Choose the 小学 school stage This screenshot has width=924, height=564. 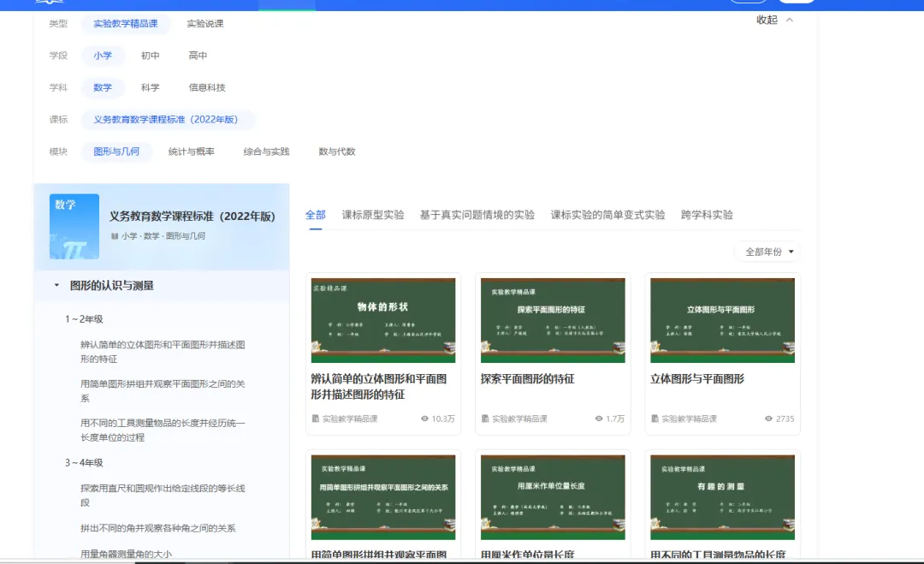(x=103, y=56)
